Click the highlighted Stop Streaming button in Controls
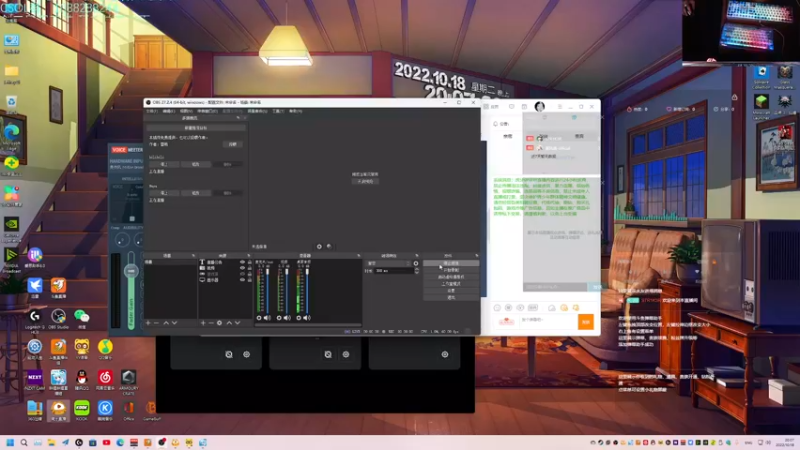Viewport: 800px width, 450px height. [x=451, y=263]
